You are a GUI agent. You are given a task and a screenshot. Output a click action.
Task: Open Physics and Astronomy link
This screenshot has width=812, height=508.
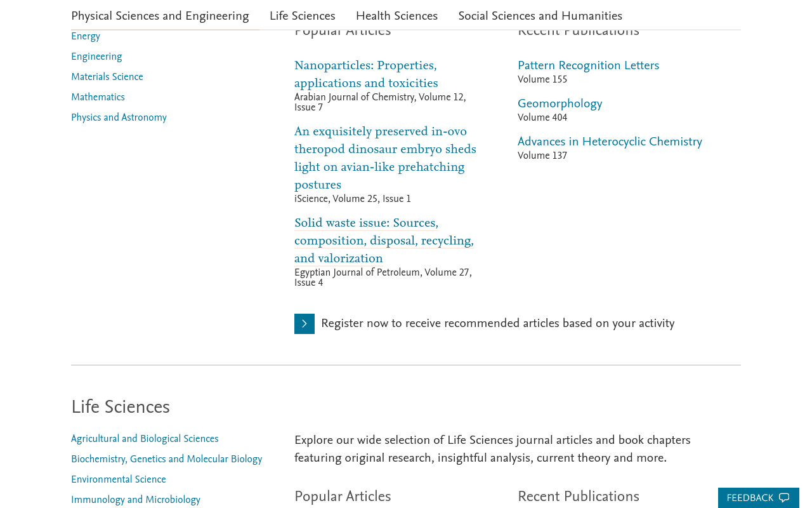[x=119, y=118]
